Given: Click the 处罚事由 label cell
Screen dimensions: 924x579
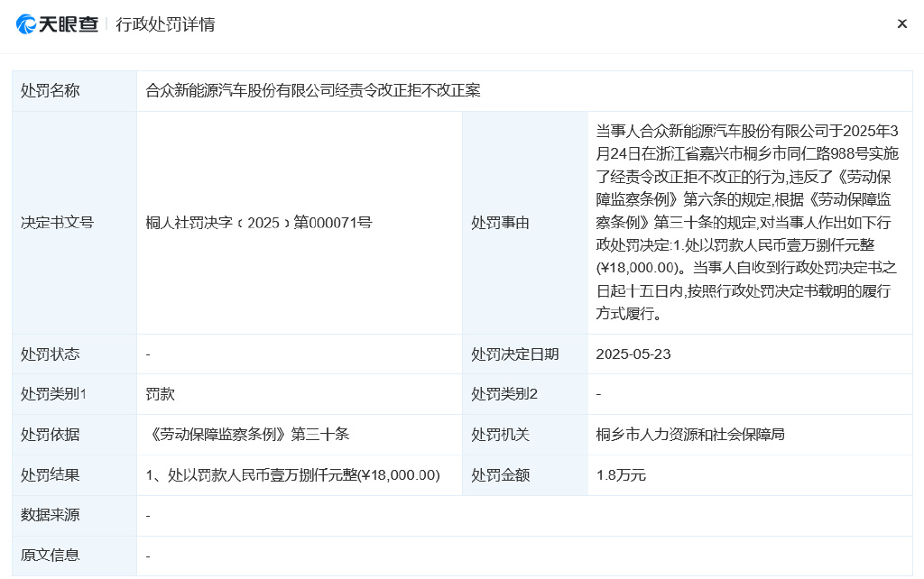Looking at the screenshot, I should (x=525, y=223).
